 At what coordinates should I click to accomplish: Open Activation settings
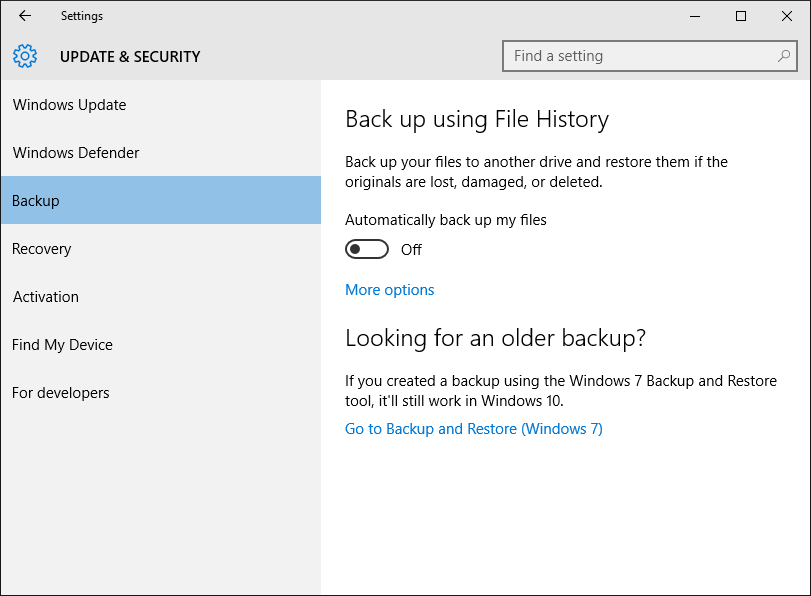(x=45, y=296)
